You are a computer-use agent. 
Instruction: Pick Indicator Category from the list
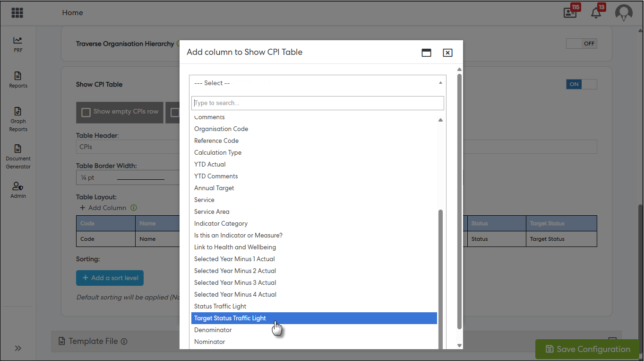tap(221, 224)
